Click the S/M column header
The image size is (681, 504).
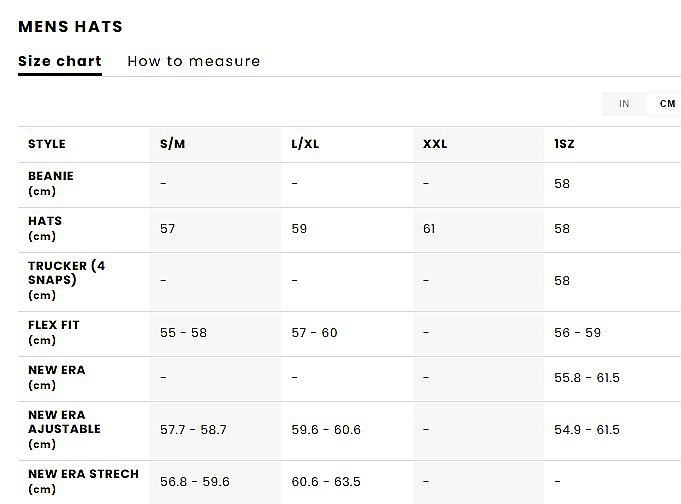pos(172,144)
